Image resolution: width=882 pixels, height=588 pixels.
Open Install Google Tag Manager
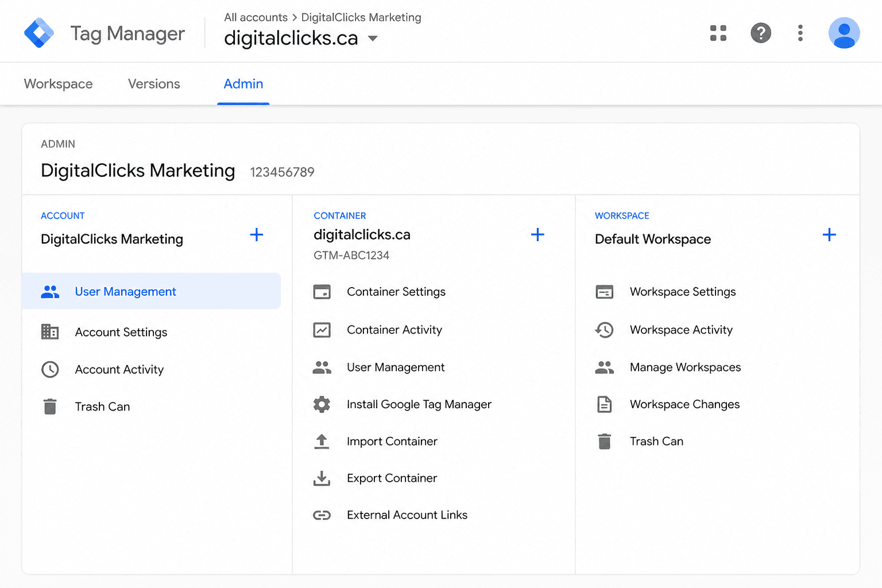click(x=419, y=404)
